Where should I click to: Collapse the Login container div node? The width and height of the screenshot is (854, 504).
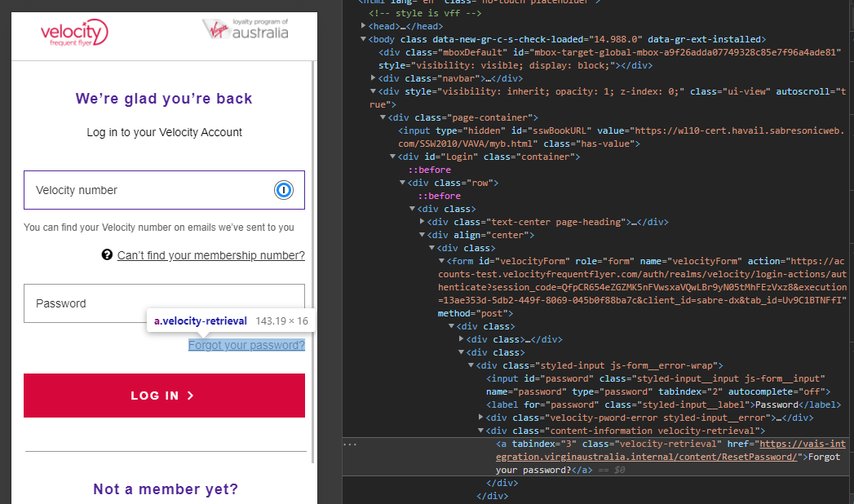pos(392,157)
